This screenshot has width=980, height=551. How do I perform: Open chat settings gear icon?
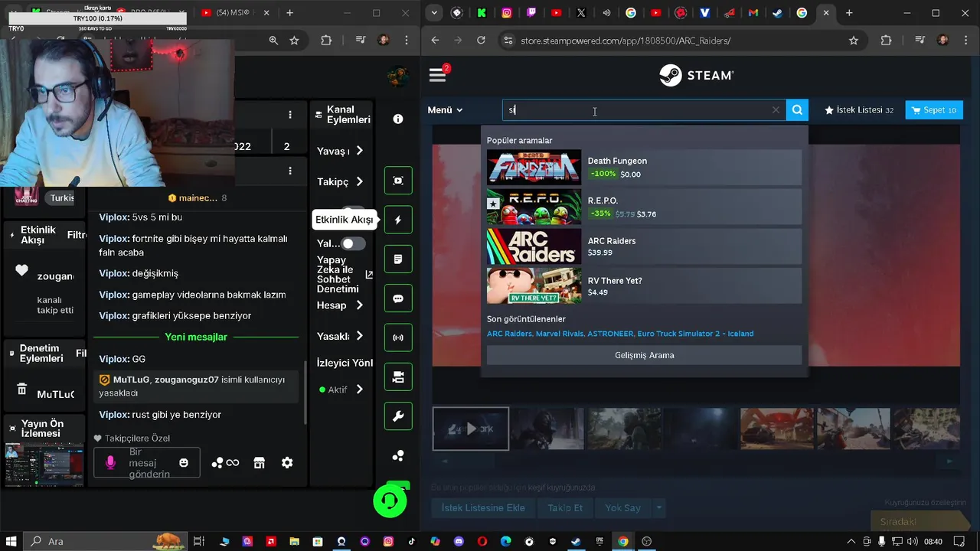point(287,463)
